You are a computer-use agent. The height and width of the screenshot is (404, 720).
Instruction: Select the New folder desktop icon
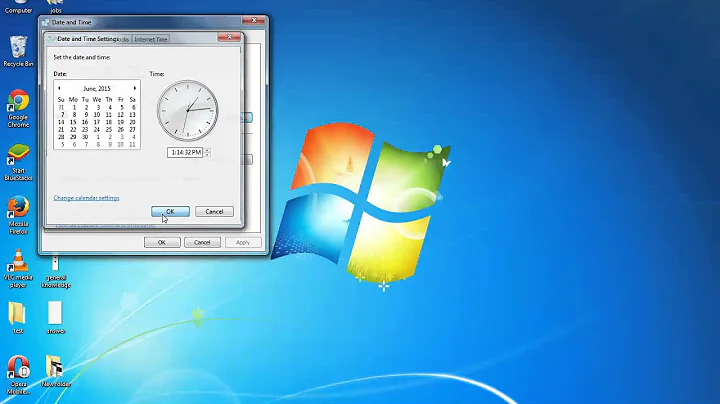click(x=56, y=371)
